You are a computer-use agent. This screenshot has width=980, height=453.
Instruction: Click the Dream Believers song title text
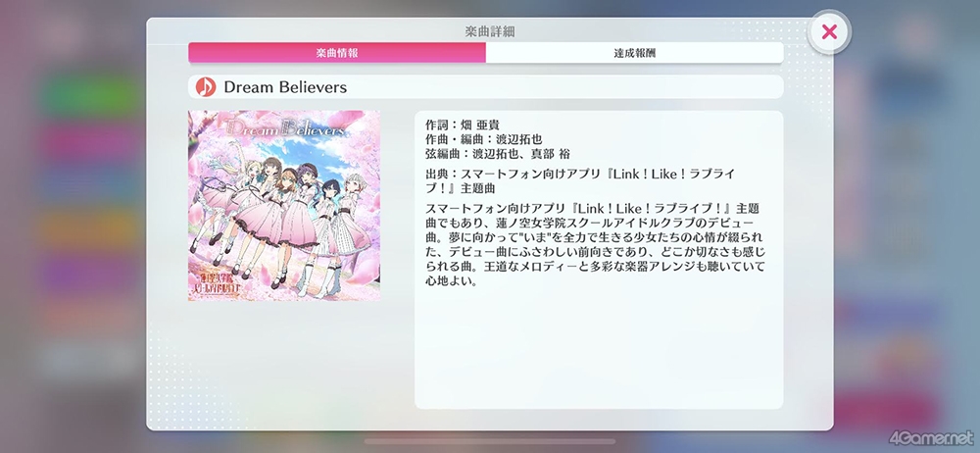(x=285, y=87)
